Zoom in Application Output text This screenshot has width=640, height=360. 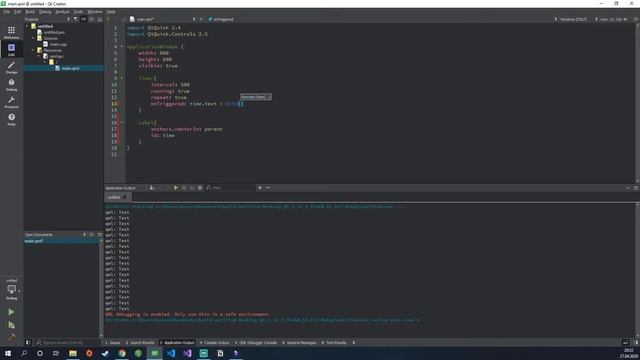[x=260, y=188]
